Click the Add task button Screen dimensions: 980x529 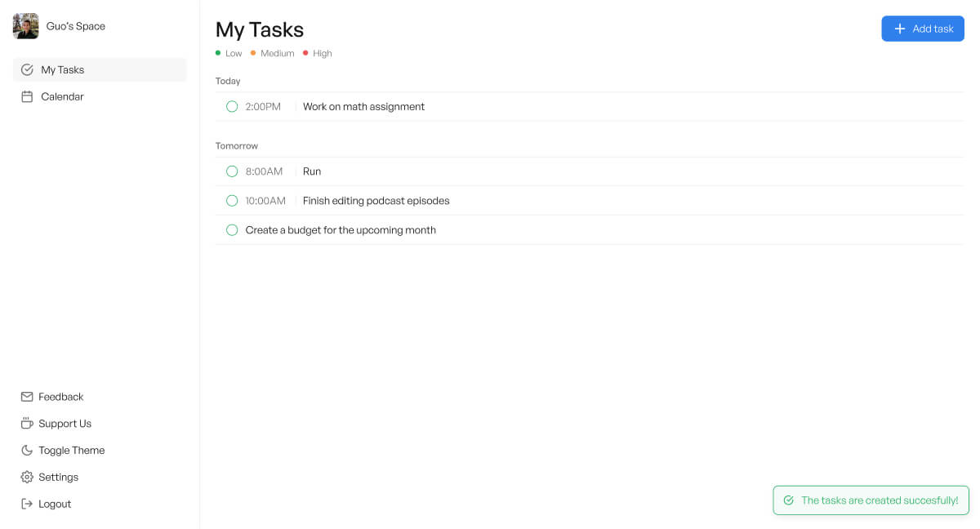[923, 29]
